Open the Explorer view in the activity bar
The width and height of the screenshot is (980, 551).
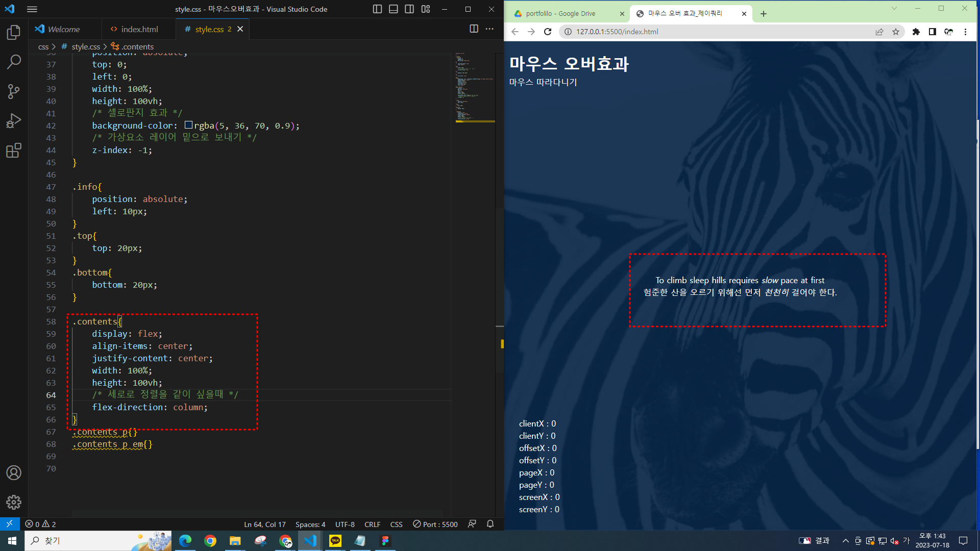coord(14,33)
